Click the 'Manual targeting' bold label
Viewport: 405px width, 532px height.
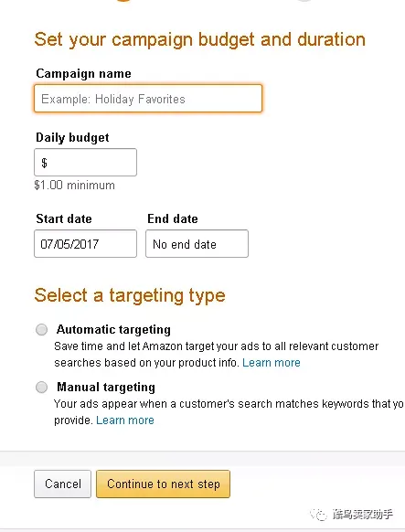(106, 388)
